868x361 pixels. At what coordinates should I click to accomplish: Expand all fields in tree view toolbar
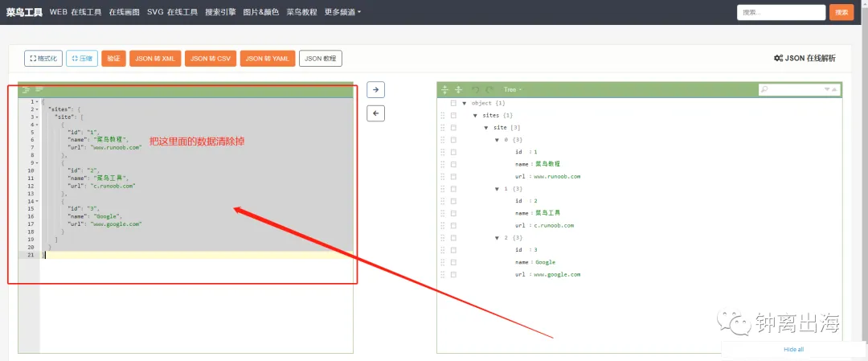tap(444, 90)
